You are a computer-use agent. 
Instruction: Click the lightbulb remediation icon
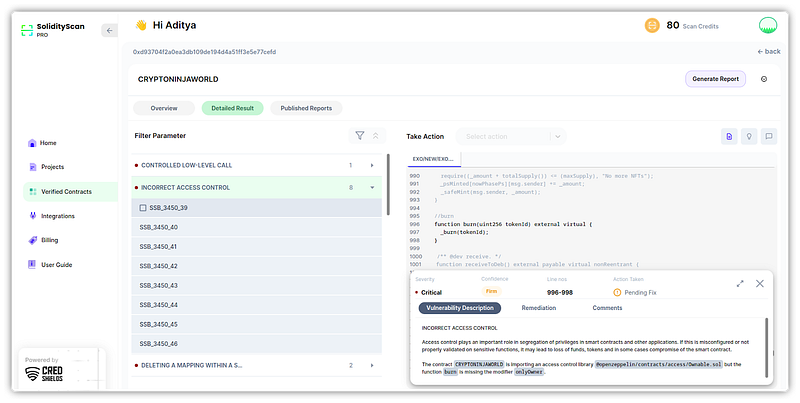(749, 136)
